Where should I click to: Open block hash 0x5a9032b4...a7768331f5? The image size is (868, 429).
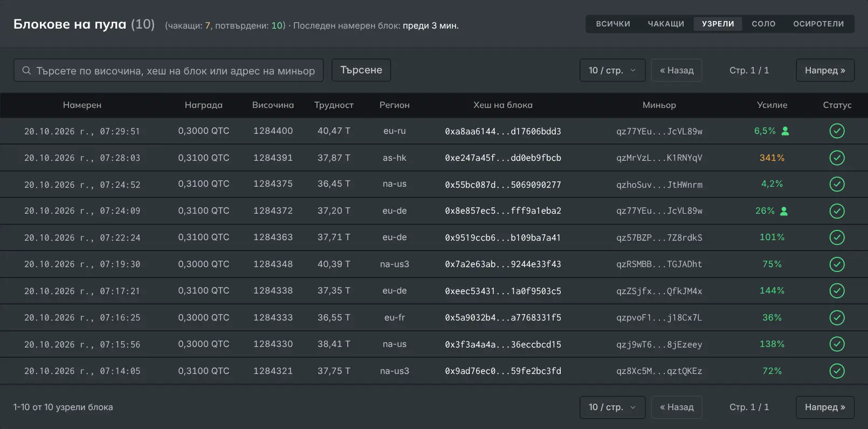point(503,317)
